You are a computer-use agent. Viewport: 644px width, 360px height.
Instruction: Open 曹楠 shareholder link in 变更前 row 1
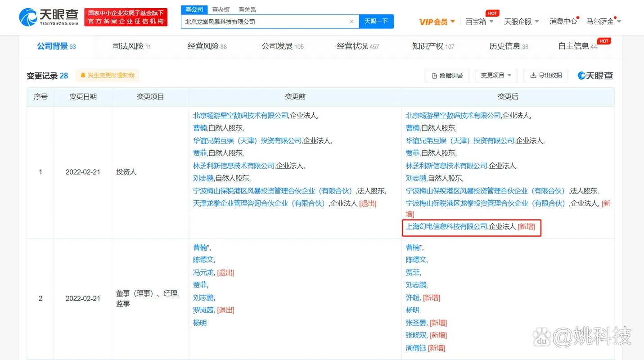200,128
